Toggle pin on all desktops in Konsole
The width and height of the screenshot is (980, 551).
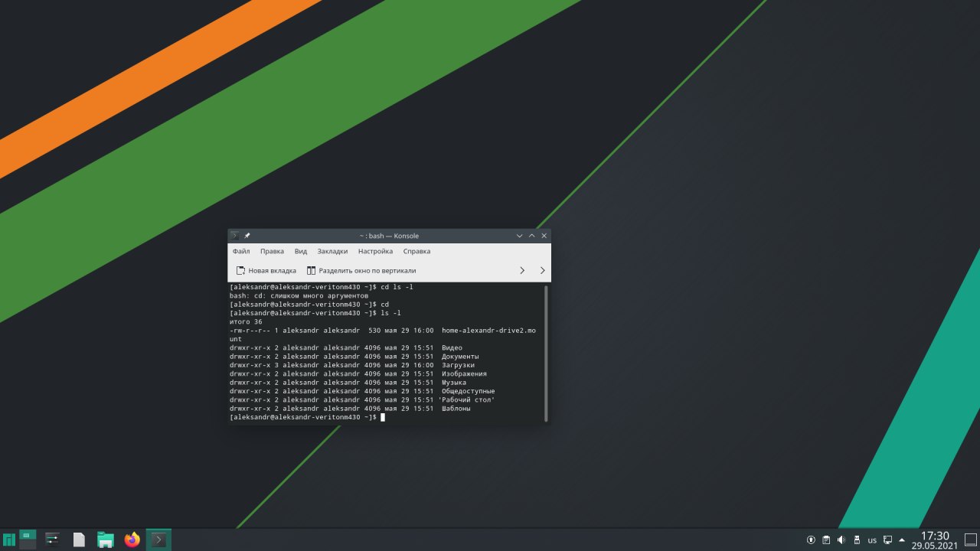247,236
